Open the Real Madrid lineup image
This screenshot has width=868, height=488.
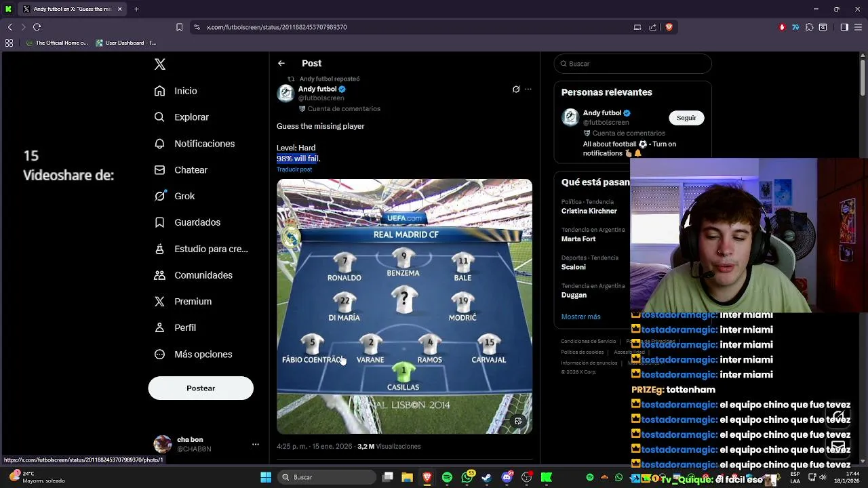click(x=404, y=306)
